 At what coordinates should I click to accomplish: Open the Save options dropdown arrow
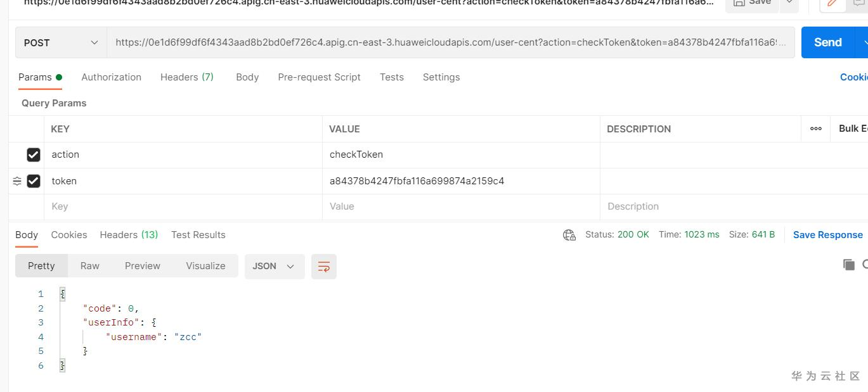(789, 3)
